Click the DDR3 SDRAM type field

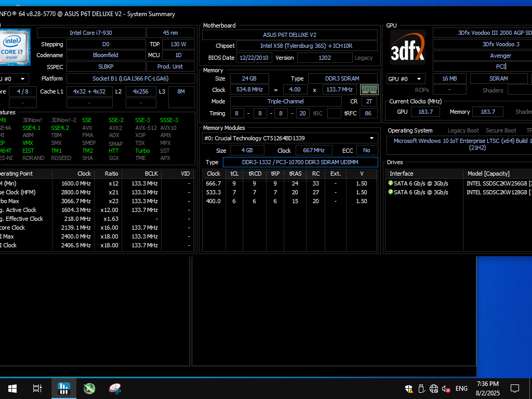pos(342,78)
